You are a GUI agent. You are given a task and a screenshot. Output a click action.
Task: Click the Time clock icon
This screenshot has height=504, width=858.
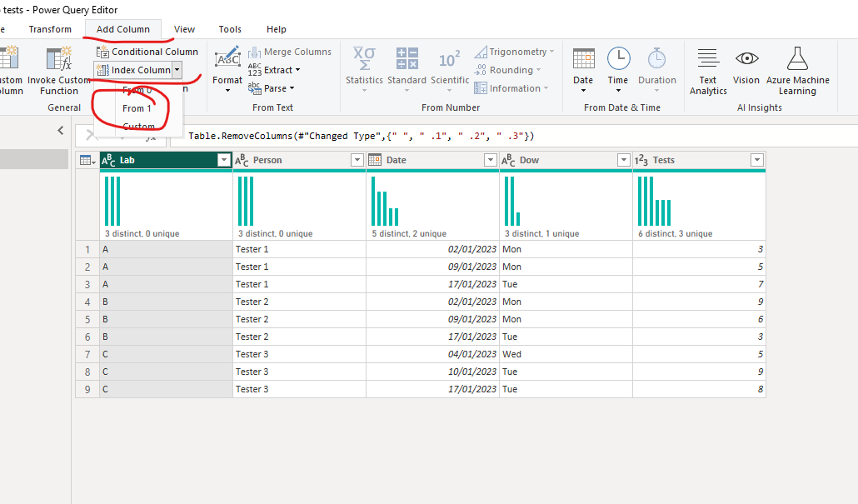(618, 58)
